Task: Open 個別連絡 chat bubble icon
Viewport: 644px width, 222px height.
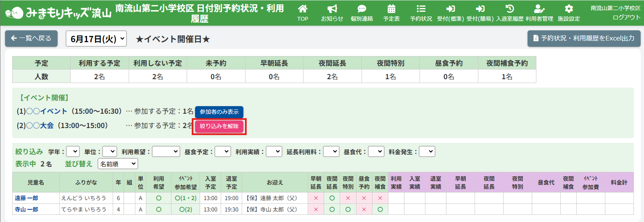Action: (x=362, y=9)
